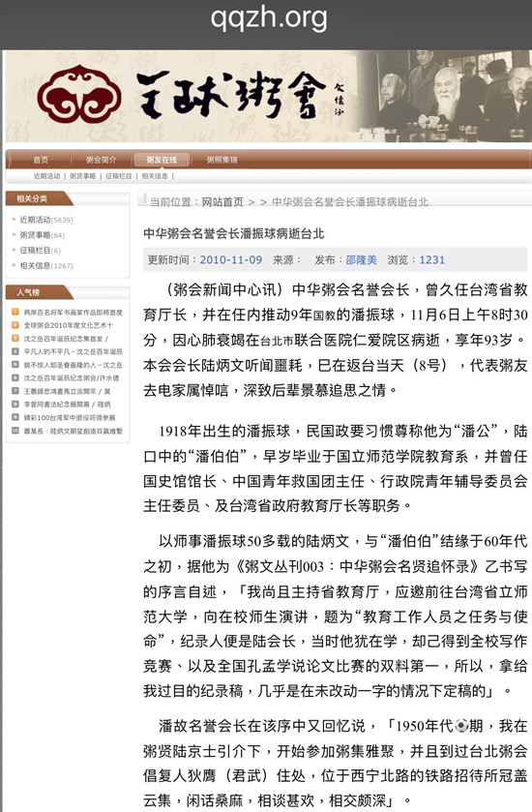532x812 pixels.
Task: Open the 粥照集锦 navigation tab
Action: click(222, 160)
